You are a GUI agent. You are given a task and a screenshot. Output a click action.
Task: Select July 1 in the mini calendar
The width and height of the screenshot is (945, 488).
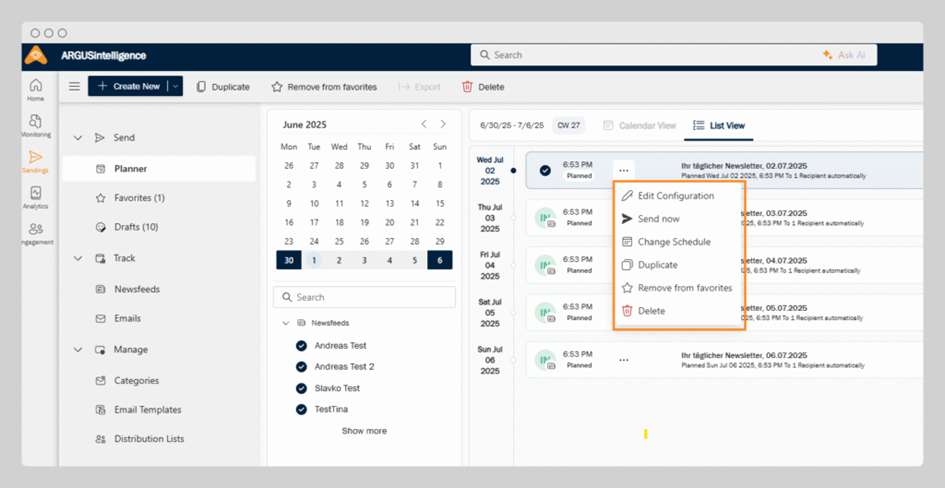[314, 260]
